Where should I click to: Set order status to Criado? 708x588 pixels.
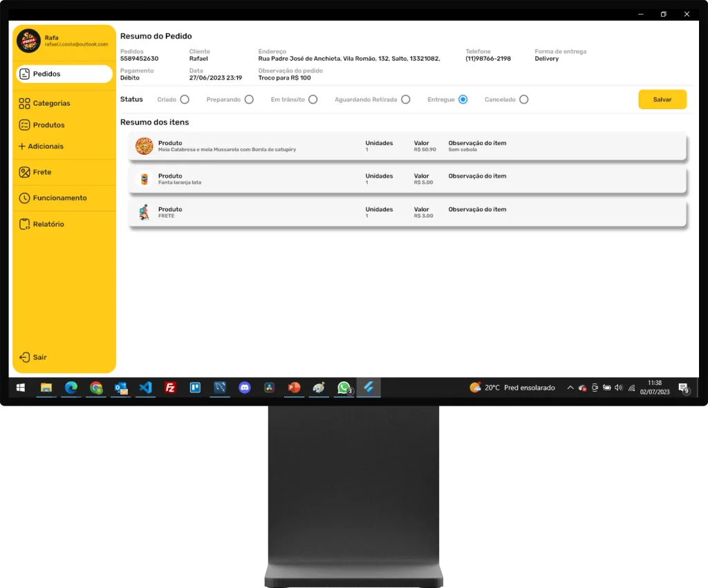(185, 99)
